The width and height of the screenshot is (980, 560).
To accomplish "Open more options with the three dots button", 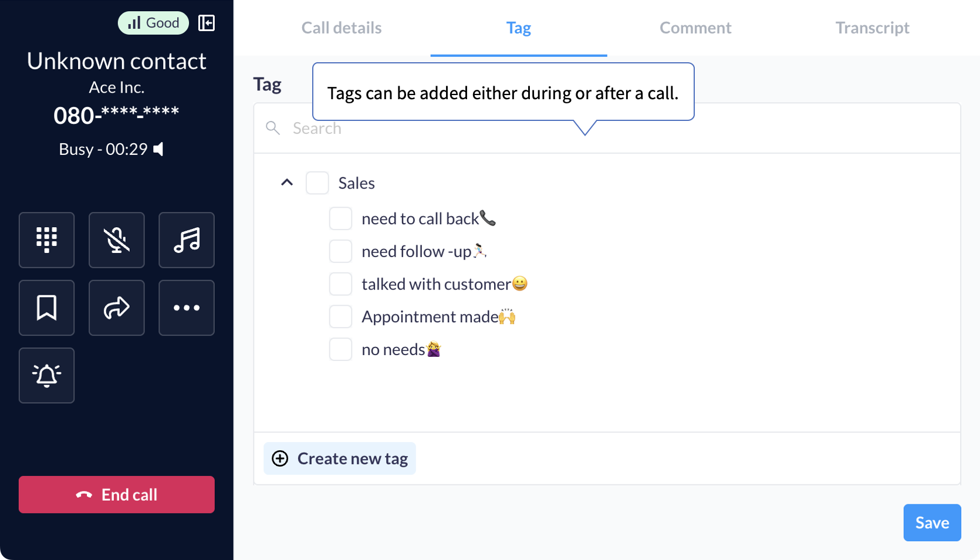I will [x=187, y=308].
